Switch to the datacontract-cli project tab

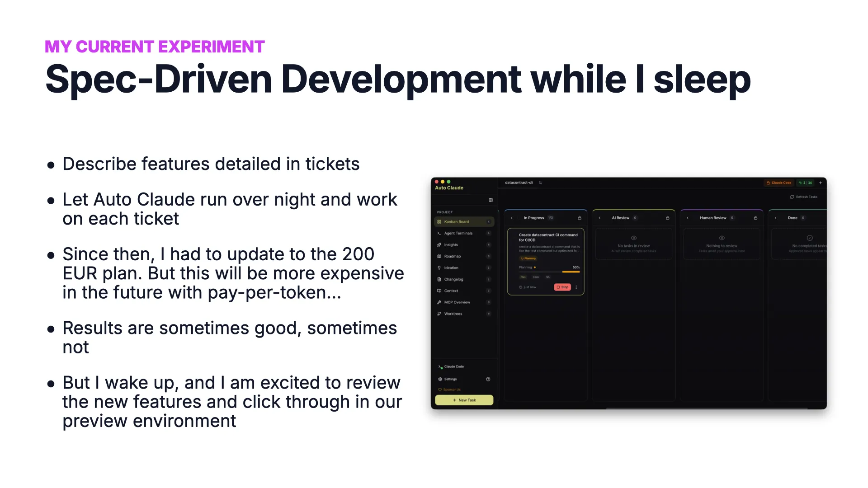[519, 183]
